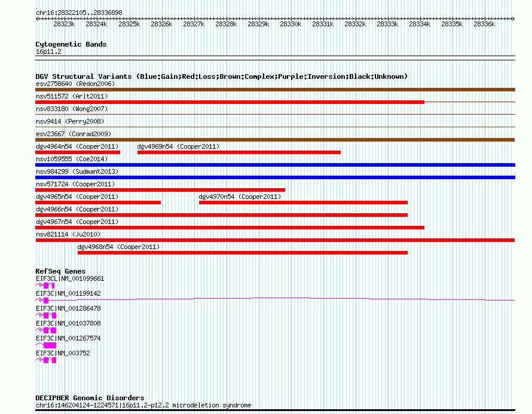Select the nsv511572 (Arlt2011) label
This screenshot has height=414, width=532.
tap(72, 96)
